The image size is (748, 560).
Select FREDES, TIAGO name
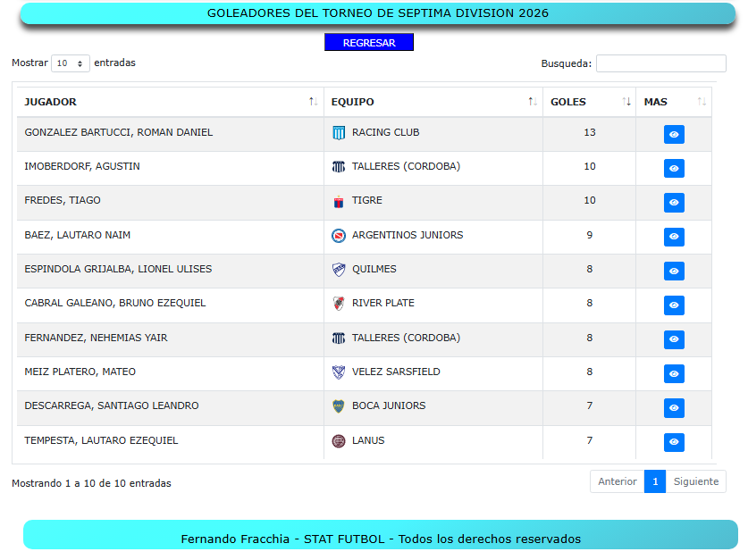tap(63, 200)
